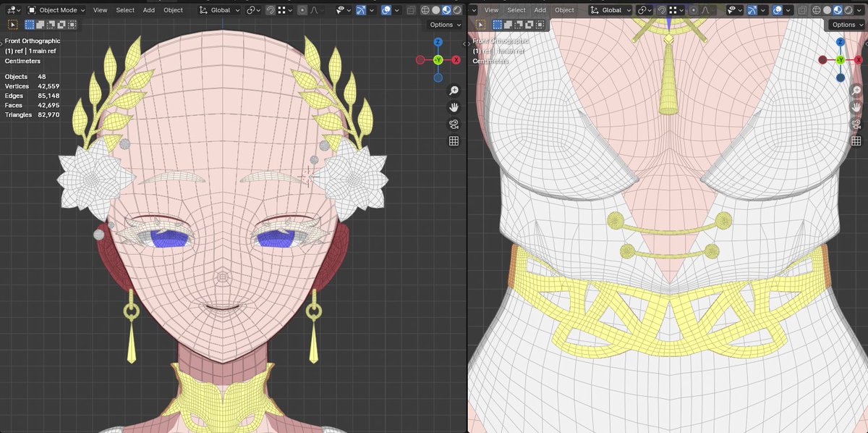This screenshot has width=868, height=433.
Task: Open visibility eye dropdown in right viewport
Action: point(735,10)
